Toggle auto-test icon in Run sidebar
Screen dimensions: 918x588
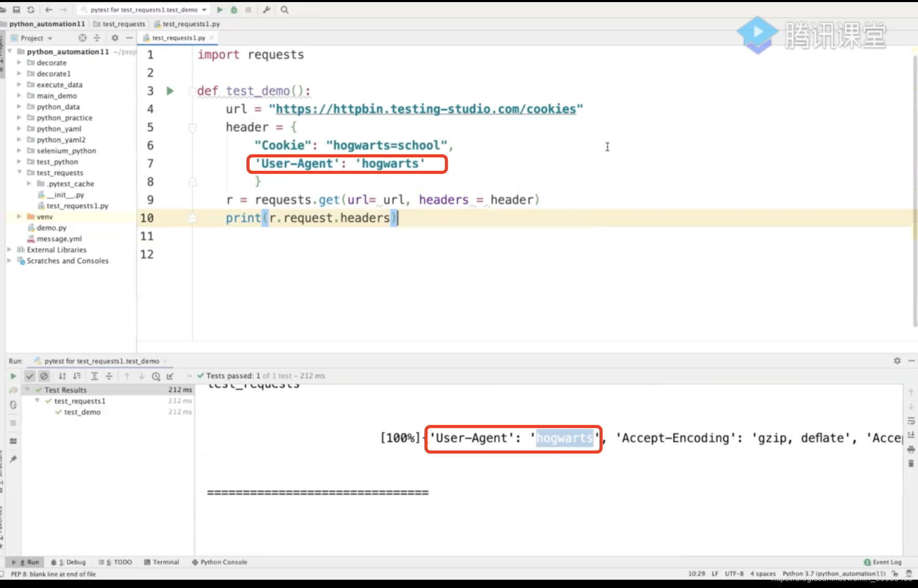coord(14,405)
